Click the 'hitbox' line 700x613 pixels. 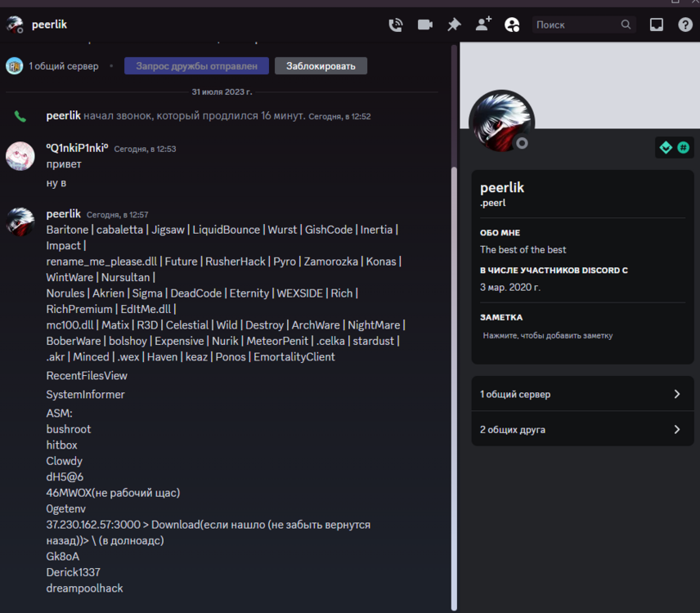pyautogui.click(x=61, y=445)
